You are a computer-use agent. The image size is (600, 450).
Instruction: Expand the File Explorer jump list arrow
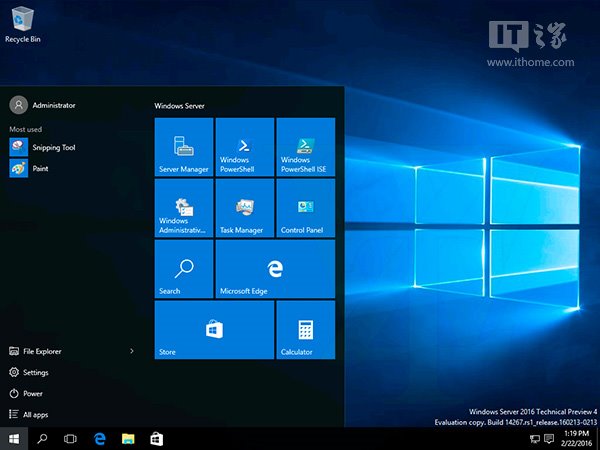point(132,351)
